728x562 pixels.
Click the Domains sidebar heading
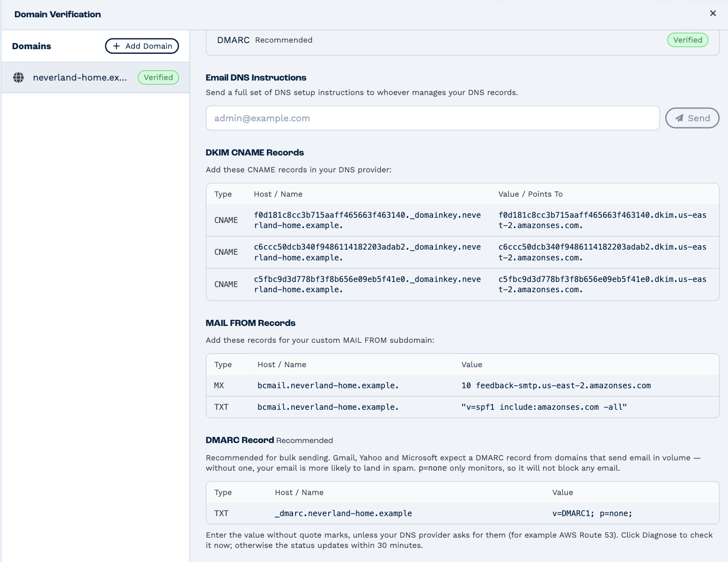coord(31,46)
